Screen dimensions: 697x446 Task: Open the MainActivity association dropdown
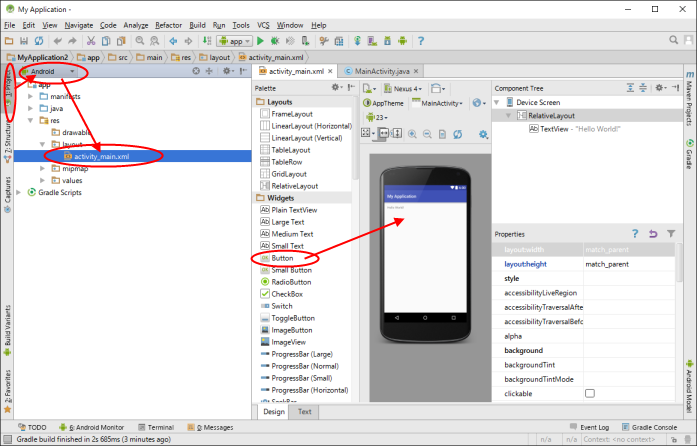click(437, 103)
